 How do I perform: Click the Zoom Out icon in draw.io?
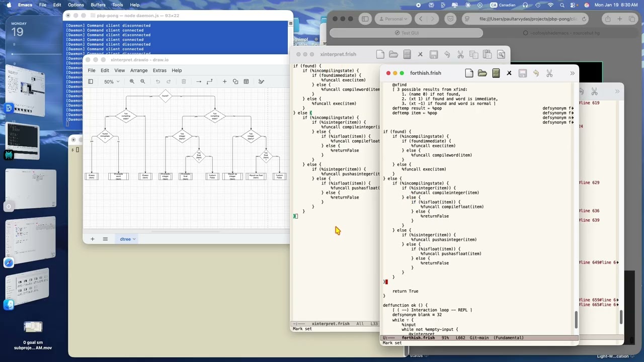[143, 81]
